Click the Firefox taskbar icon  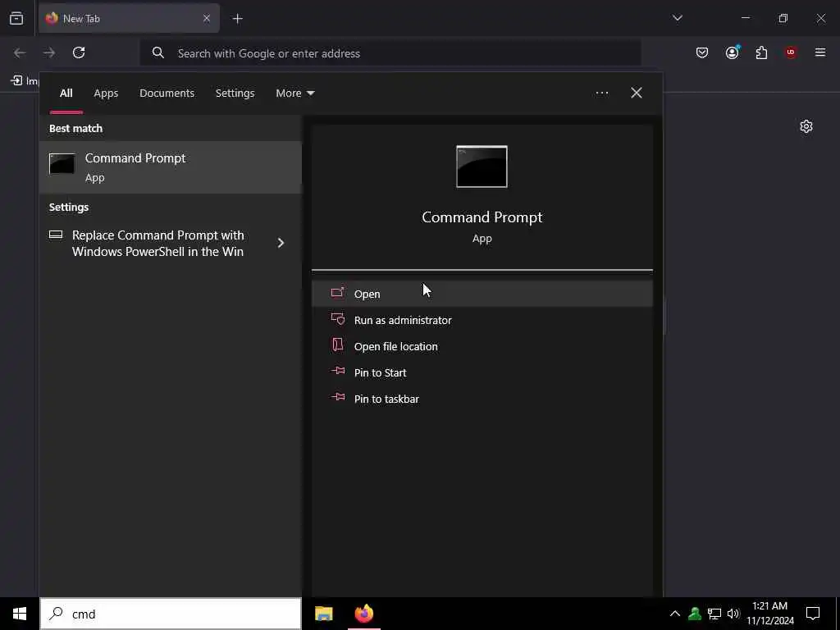363,614
